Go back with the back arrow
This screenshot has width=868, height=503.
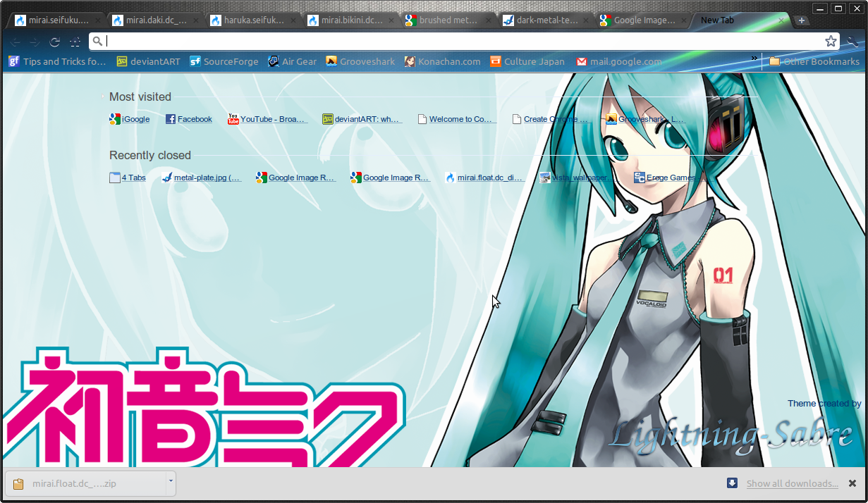16,42
